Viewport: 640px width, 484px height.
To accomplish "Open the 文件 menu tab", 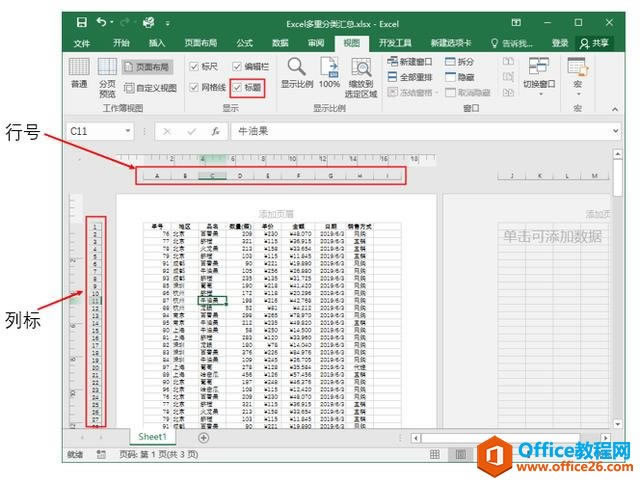I will tap(82, 43).
